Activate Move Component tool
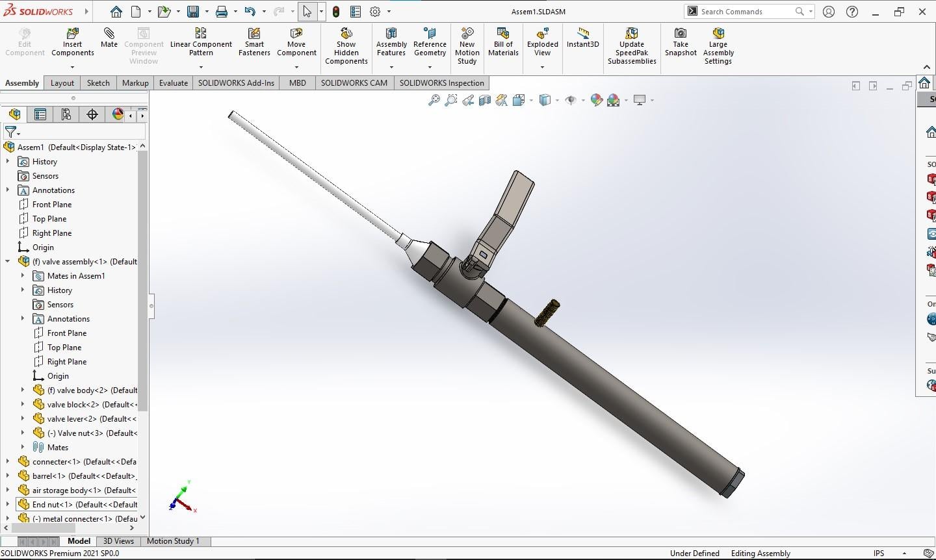 (296, 42)
